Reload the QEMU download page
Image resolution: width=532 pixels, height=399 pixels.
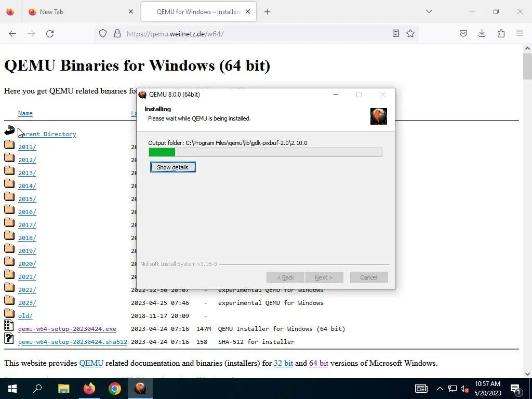(x=50, y=34)
